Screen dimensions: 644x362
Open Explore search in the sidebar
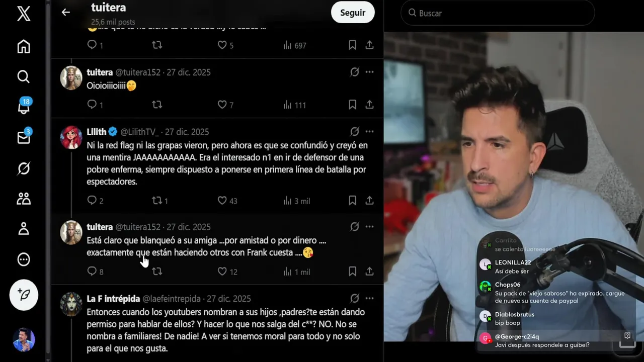click(x=24, y=76)
